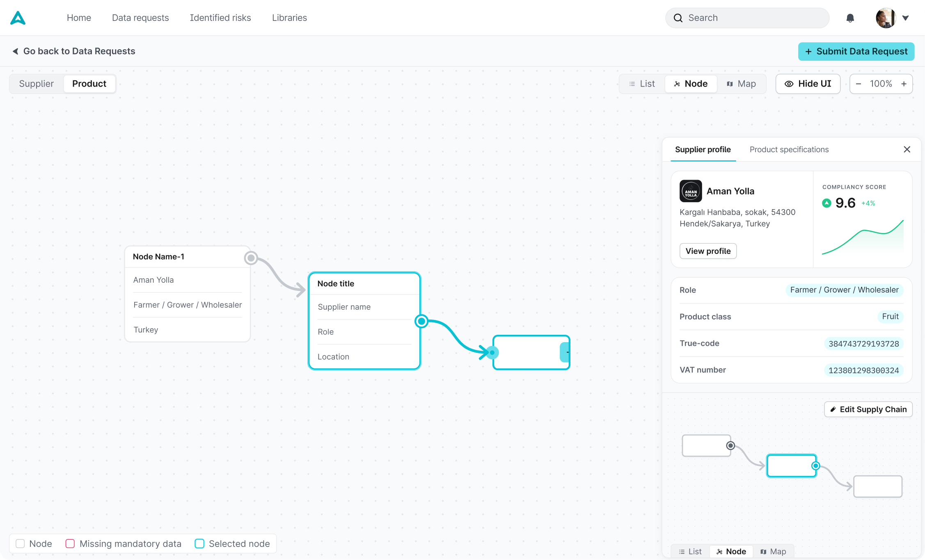925x560 pixels.
Task: Toggle the Selected node checkbox
Action: coord(199,544)
